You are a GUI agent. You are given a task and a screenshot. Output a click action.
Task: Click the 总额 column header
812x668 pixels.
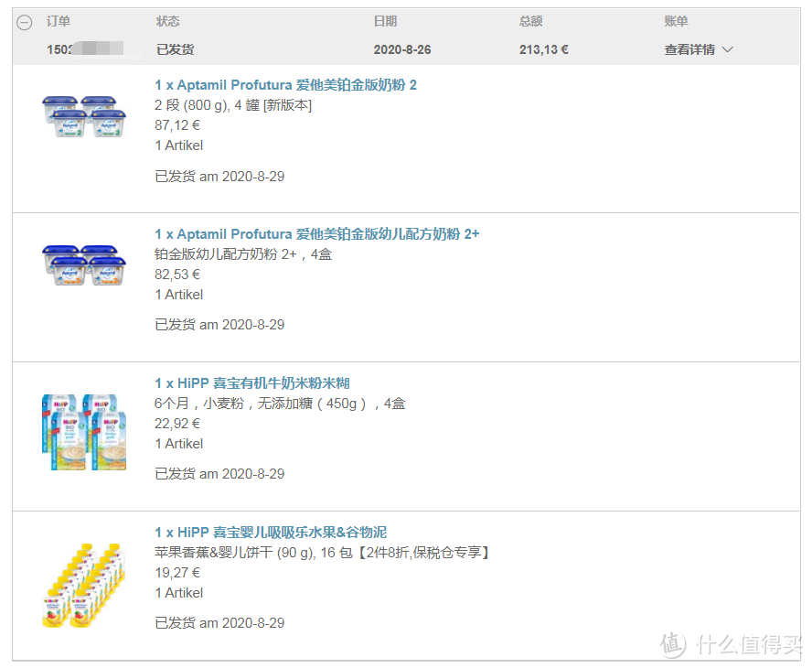[x=530, y=21]
